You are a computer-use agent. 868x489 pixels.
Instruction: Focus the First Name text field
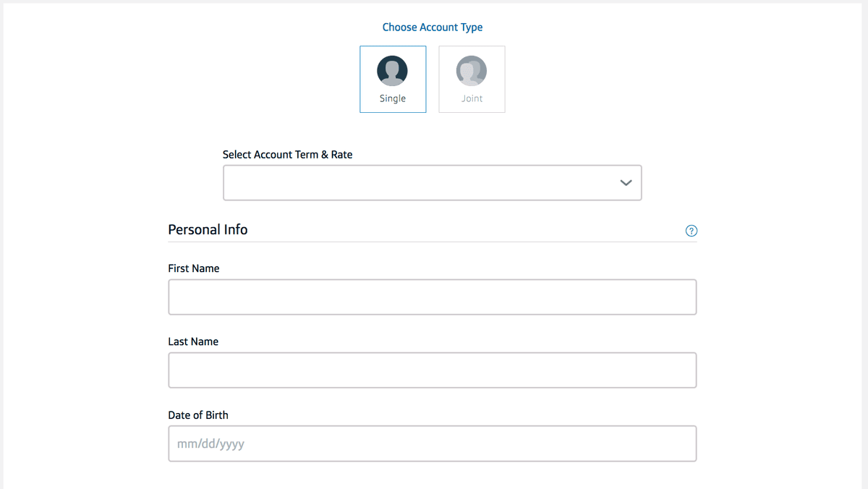(432, 297)
